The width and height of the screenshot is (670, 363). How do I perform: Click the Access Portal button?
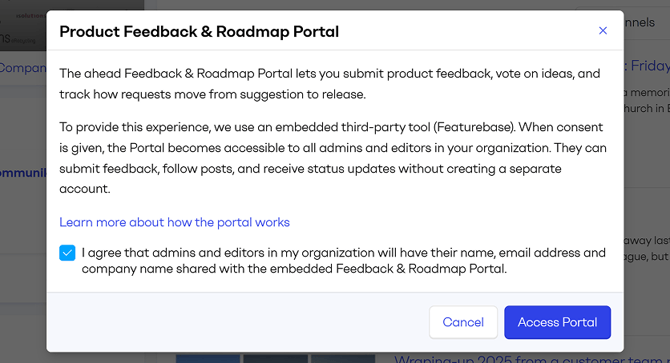click(x=557, y=322)
